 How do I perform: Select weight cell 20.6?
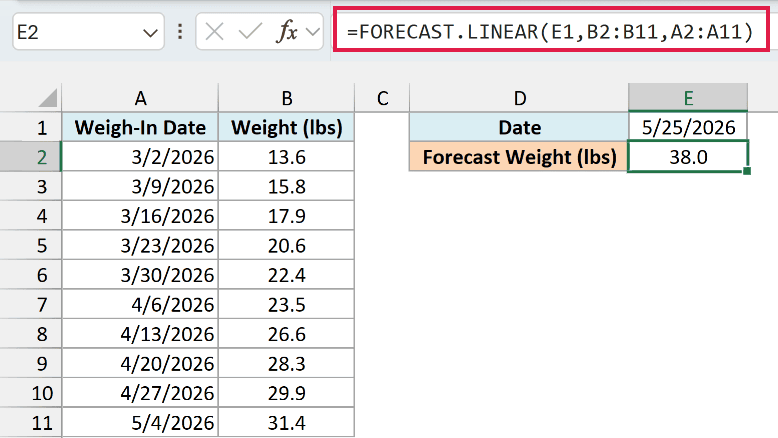coord(286,246)
